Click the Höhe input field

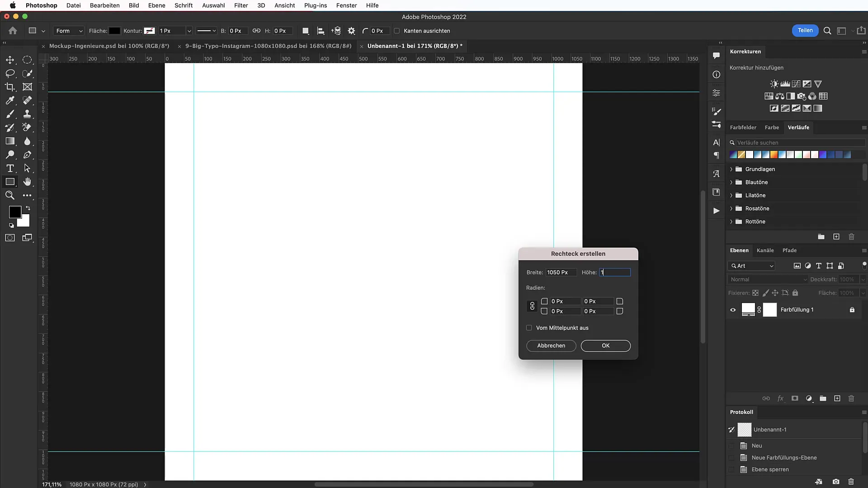point(614,272)
